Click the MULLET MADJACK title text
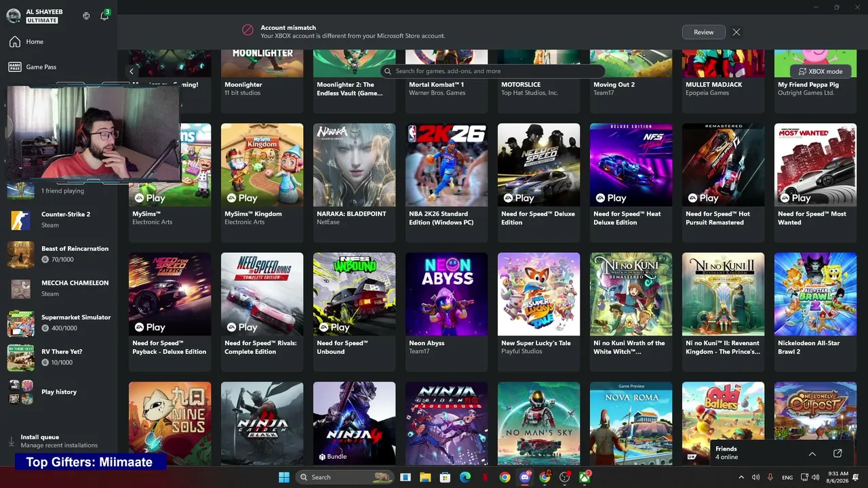 [714, 85]
